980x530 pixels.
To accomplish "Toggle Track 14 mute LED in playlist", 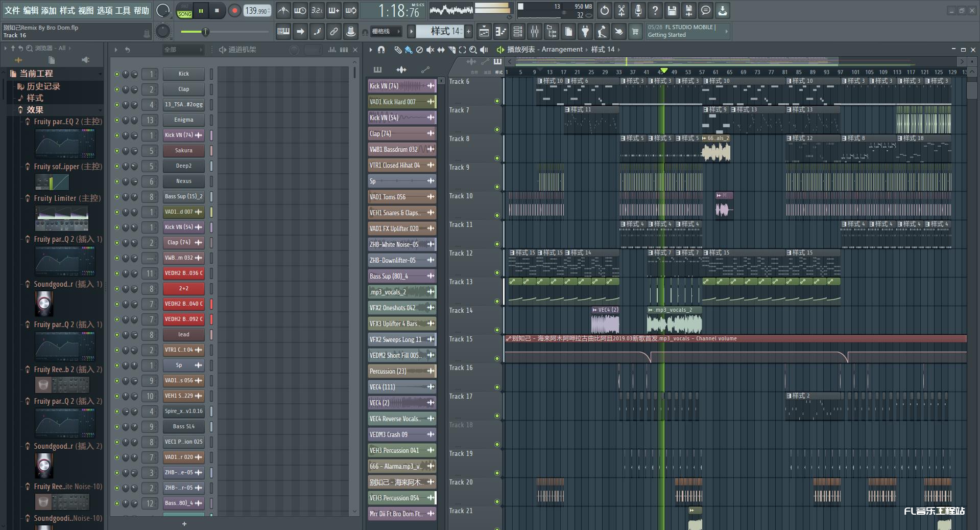I will (x=497, y=330).
